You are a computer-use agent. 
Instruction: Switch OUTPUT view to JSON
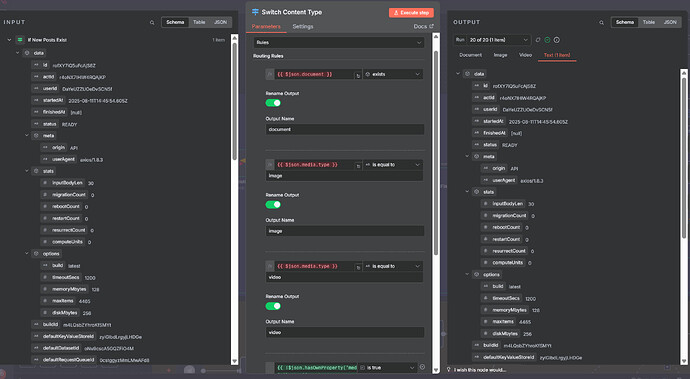pyautogui.click(x=670, y=22)
